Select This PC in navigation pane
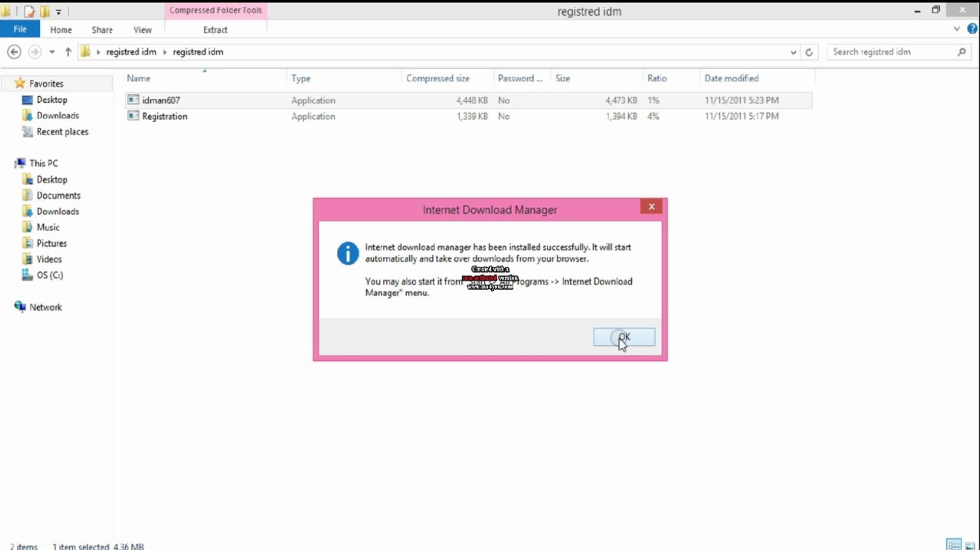Screen dimensions: 980x550 43,163
